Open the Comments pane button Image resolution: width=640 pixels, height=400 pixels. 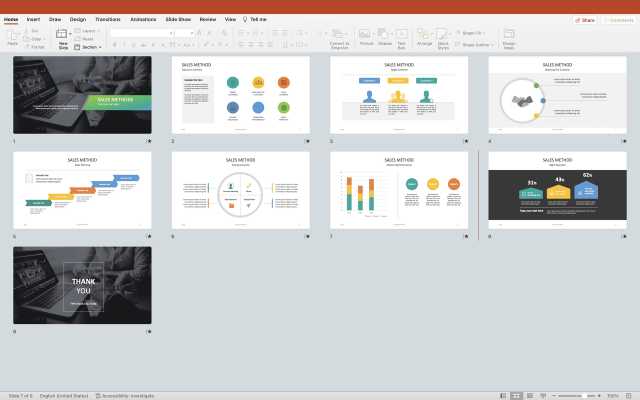(x=618, y=19)
